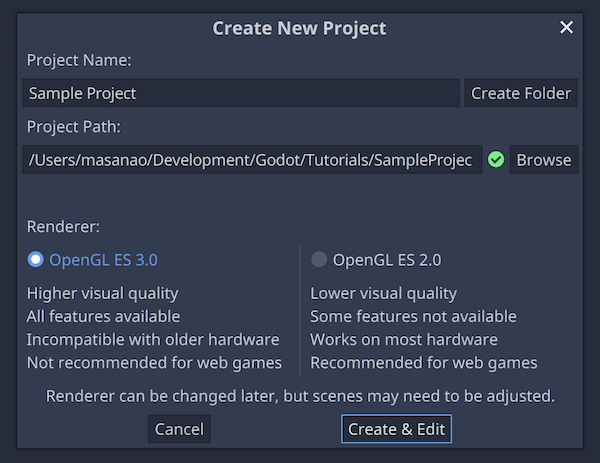Click the green valid-path checkmark icon
600x463 pixels.
(x=496, y=160)
